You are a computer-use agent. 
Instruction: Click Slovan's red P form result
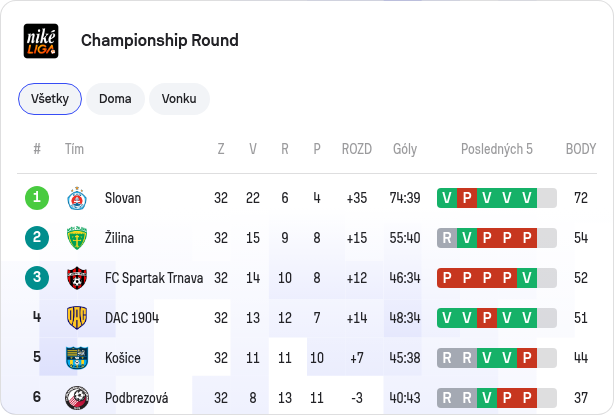(x=467, y=198)
